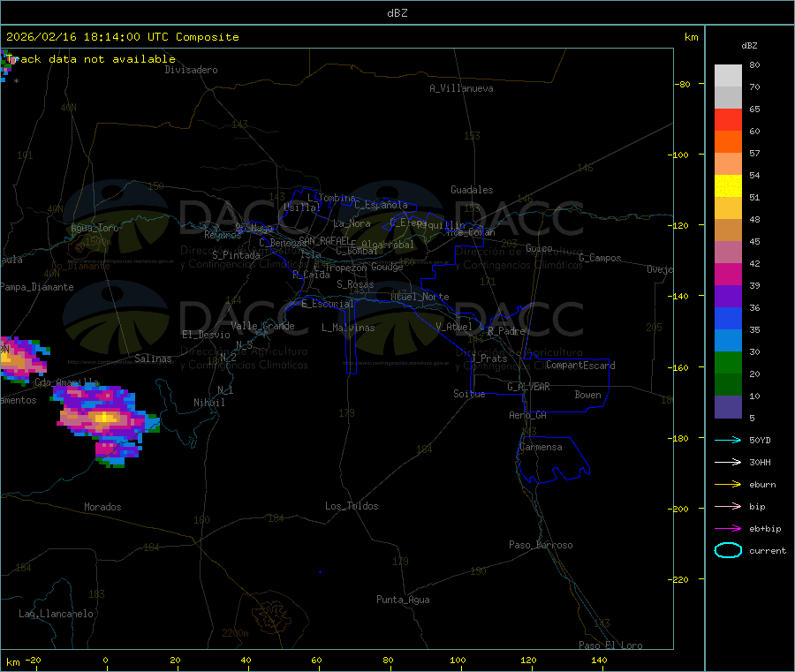Click the white 80 dBZ color swatch
Image resolution: width=795 pixels, height=672 pixels.
pos(728,76)
